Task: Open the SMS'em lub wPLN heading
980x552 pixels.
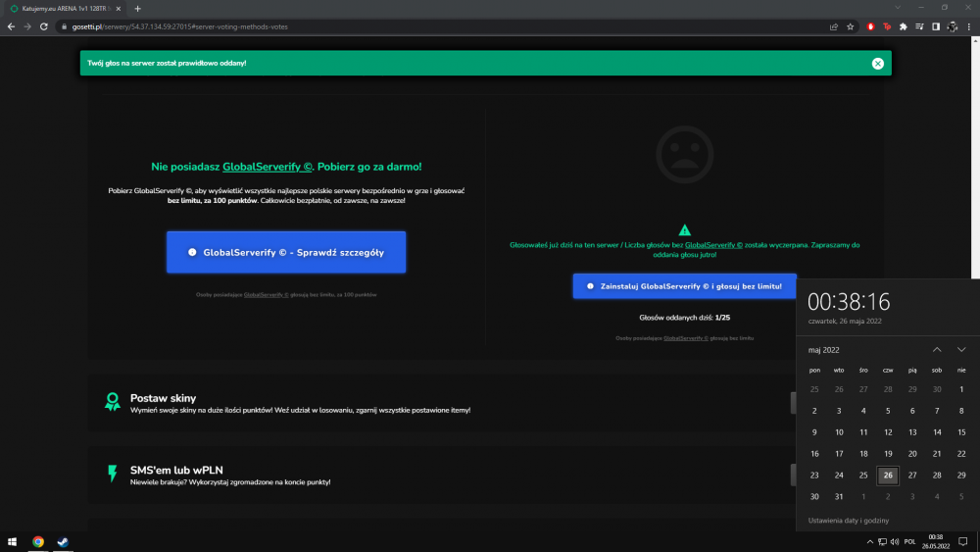Action: click(176, 470)
